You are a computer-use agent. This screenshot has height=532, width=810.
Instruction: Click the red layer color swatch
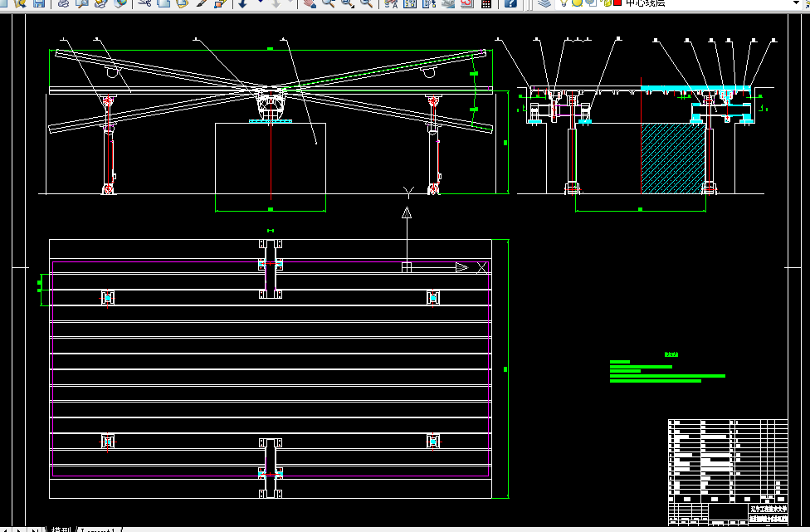617,3
